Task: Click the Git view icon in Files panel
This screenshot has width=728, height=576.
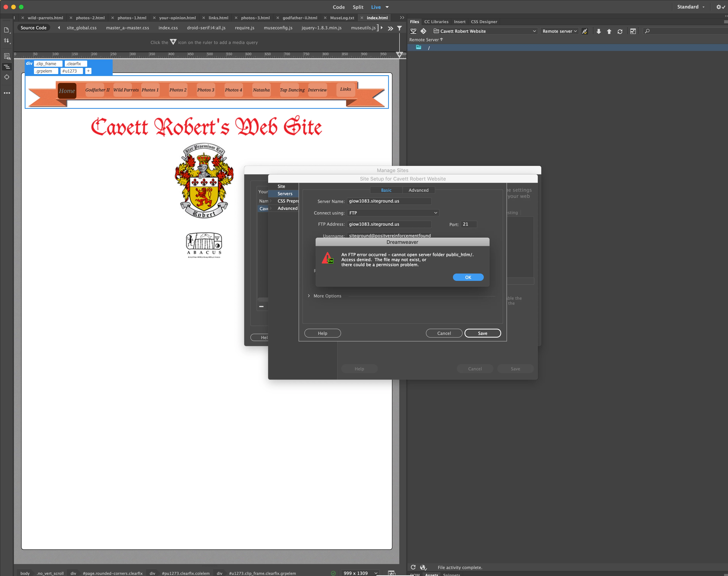Action: [x=424, y=31]
